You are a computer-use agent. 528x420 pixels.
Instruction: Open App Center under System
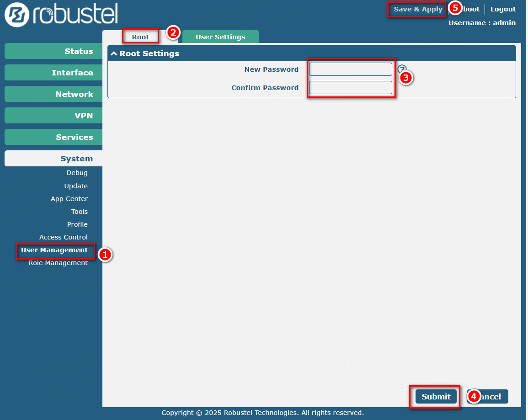69,199
